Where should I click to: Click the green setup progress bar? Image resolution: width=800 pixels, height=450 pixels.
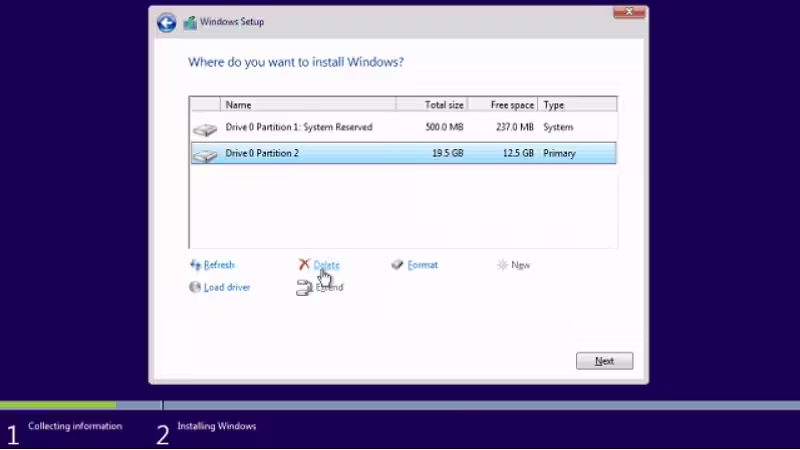58,405
